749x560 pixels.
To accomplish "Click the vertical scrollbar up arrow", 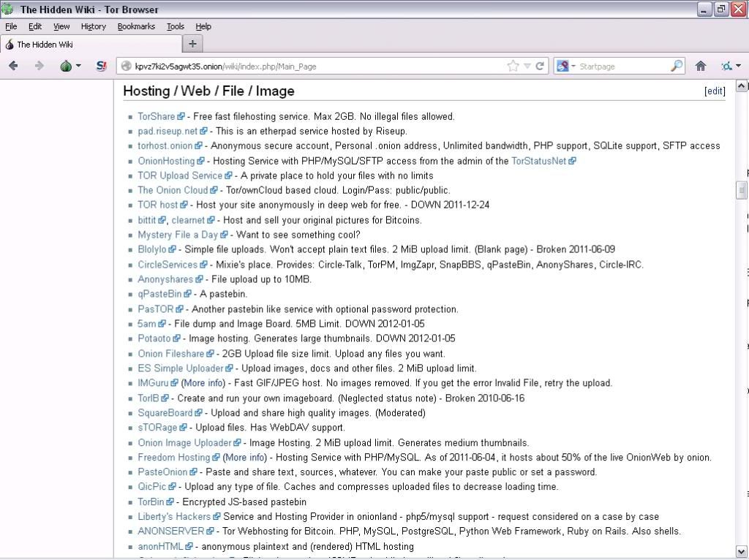I will (x=742, y=86).
